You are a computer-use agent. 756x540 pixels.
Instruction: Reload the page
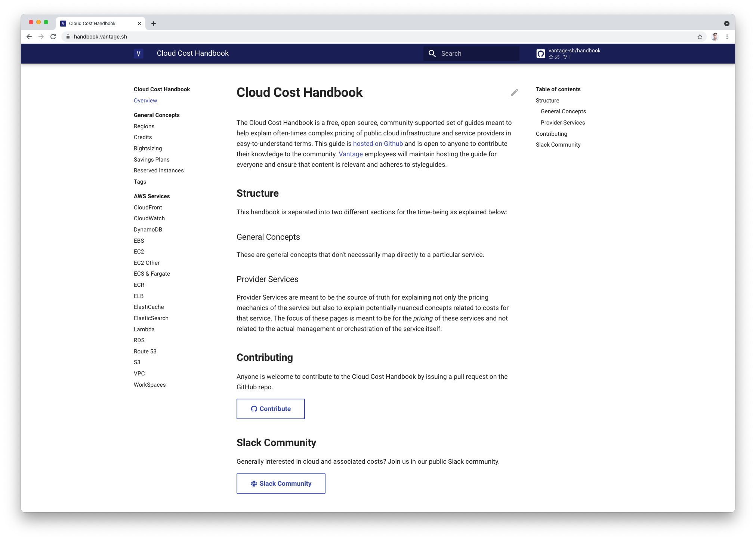tap(53, 37)
